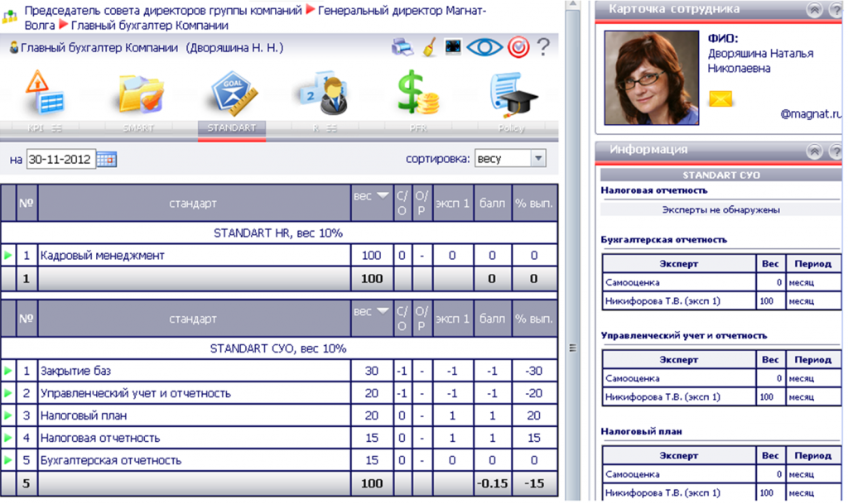Viewport: 848px width, 504px height.
Task: Click the Налоговая отчетность table cell
Action: click(x=194, y=438)
